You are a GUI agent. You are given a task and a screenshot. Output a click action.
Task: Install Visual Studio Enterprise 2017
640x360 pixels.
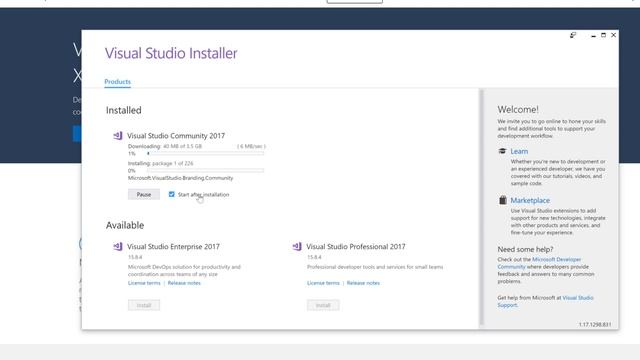click(144, 305)
